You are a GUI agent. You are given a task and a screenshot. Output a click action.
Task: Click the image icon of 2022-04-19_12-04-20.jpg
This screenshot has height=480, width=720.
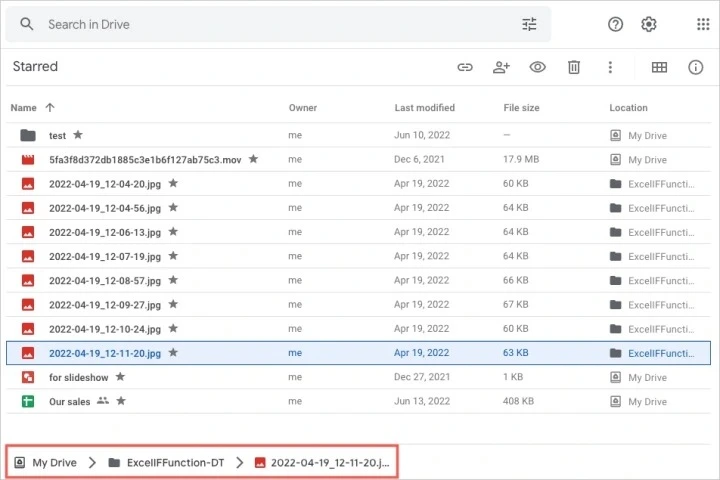coord(28,184)
